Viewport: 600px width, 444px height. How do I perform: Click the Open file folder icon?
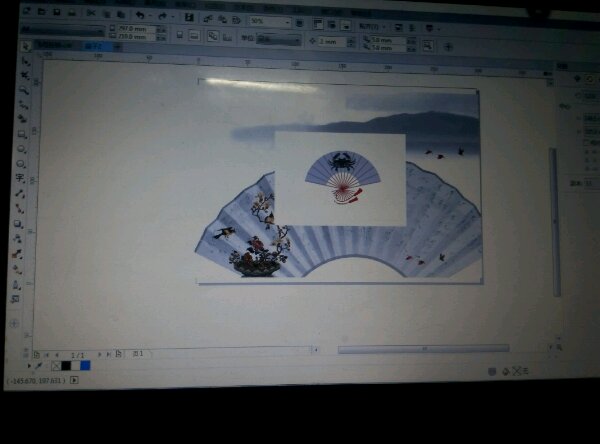[x=41, y=11]
